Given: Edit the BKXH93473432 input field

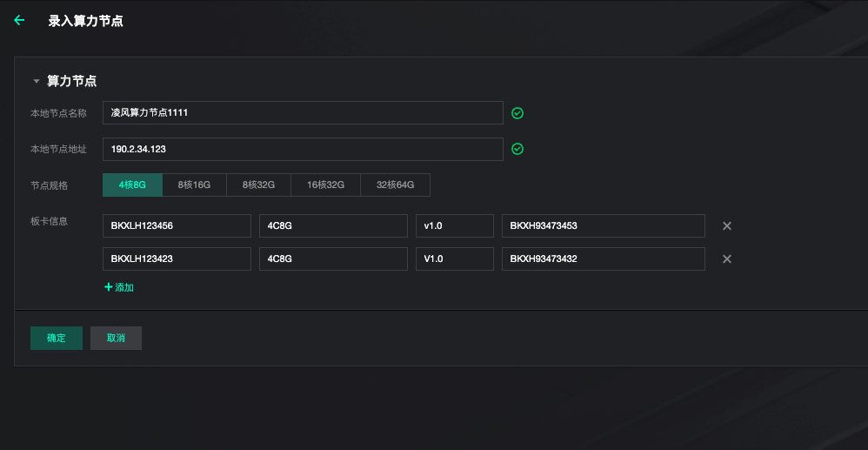Looking at the screenshot, I should [x=603, y=259].
